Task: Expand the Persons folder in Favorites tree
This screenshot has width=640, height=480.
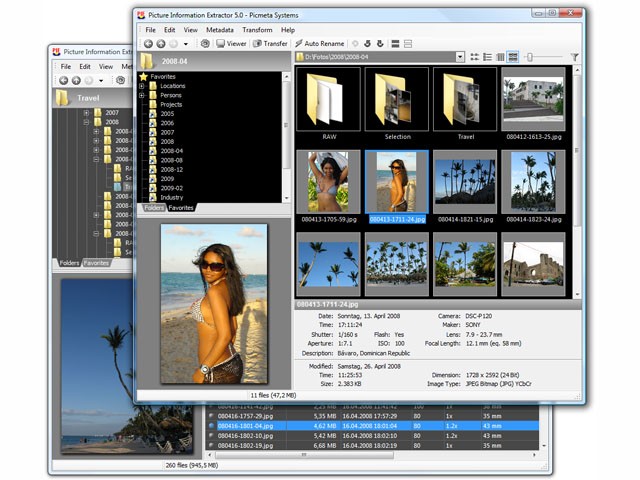Action: point(142,96)
